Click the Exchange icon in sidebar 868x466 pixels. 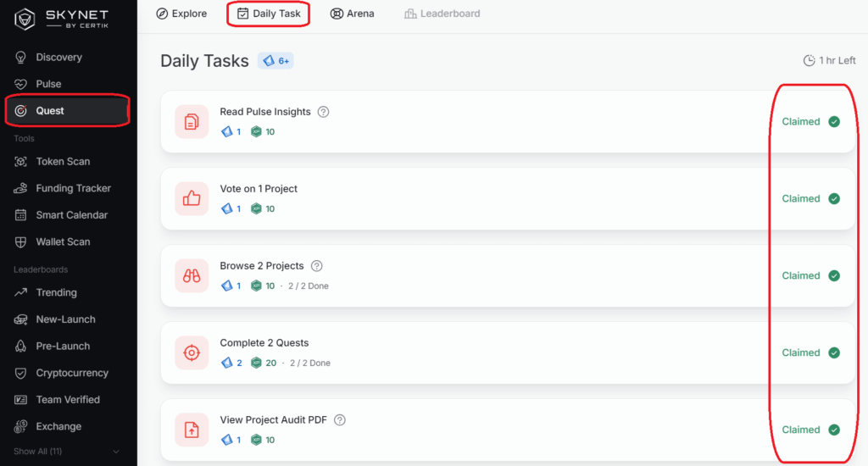pyautogui.click(x=20, y=426)
